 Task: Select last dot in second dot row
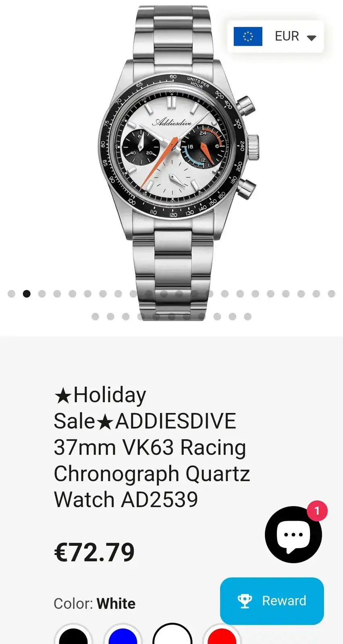(x=248, y=317)
